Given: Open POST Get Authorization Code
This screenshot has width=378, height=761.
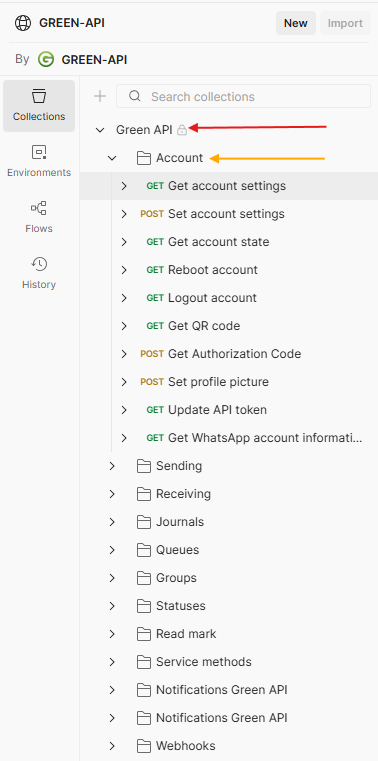Looking at the screenshot, I should (x=234, y=354).
